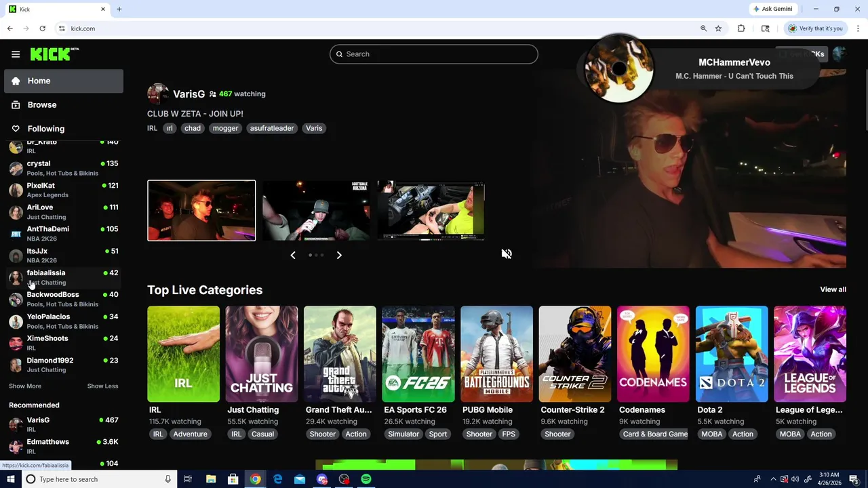Image resolution: width=868 pixels, height=488 pixels.
Task: Open YeloPalacios channel in sidebar
Action: [x=64, y=321]
